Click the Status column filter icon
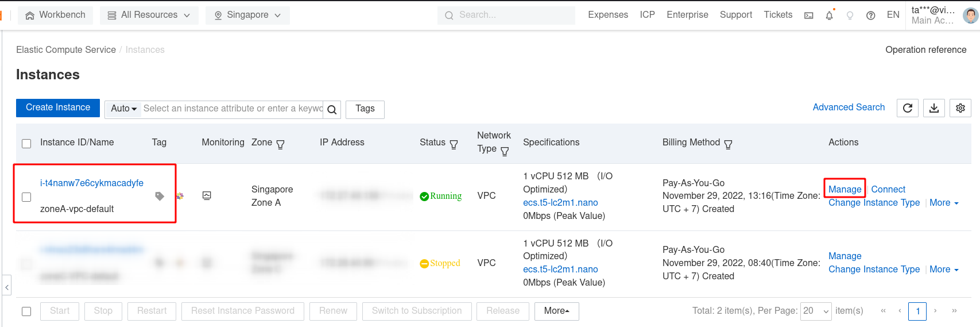Screen dimensions: 980x327 [x=454, y=144]
